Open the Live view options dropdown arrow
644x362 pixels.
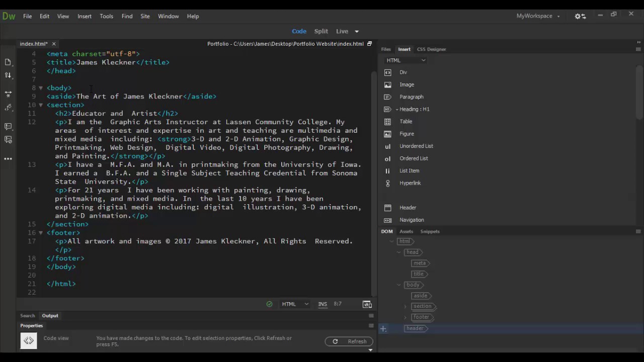(x=357, y=31)
